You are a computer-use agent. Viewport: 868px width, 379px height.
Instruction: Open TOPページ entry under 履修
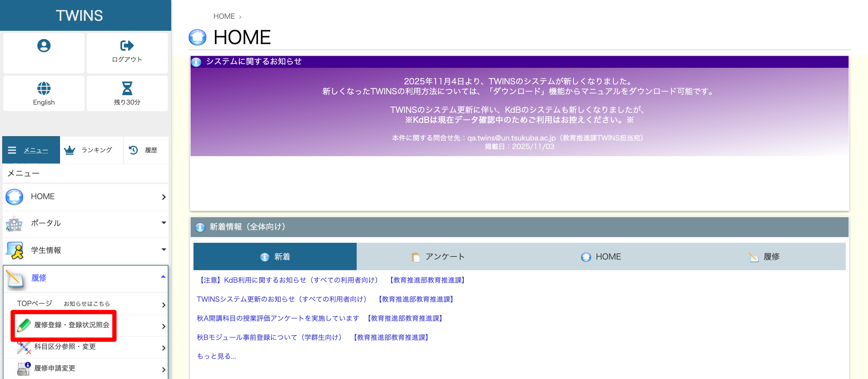pos(35,303)
